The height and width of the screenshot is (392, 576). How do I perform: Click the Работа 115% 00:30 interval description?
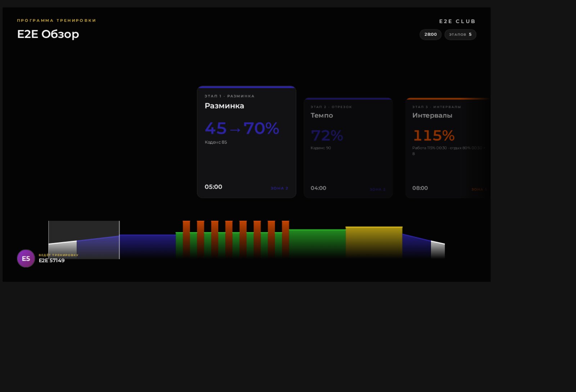click(x=449, y=150)
